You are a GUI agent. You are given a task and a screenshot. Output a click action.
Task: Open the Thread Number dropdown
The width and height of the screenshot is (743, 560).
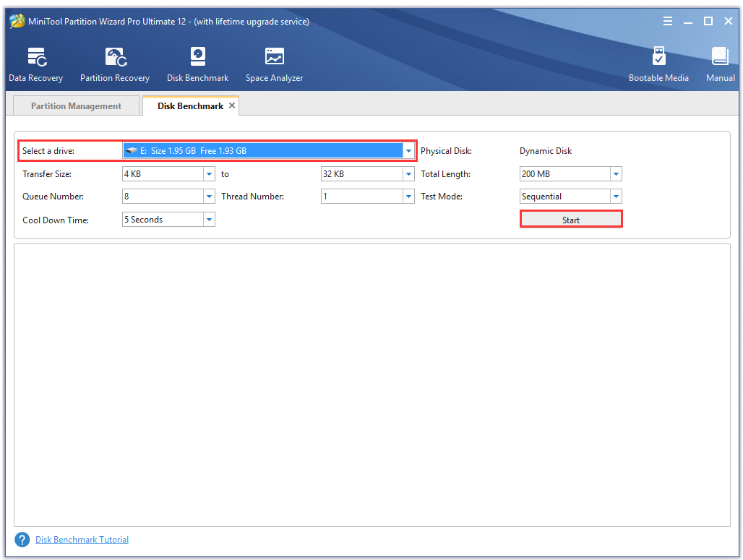(408, 196)
